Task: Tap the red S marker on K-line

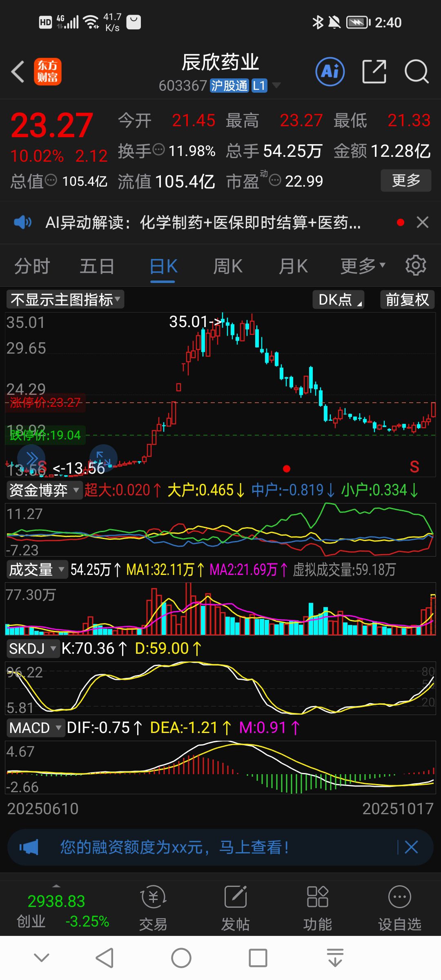Action: coord(414,467)
